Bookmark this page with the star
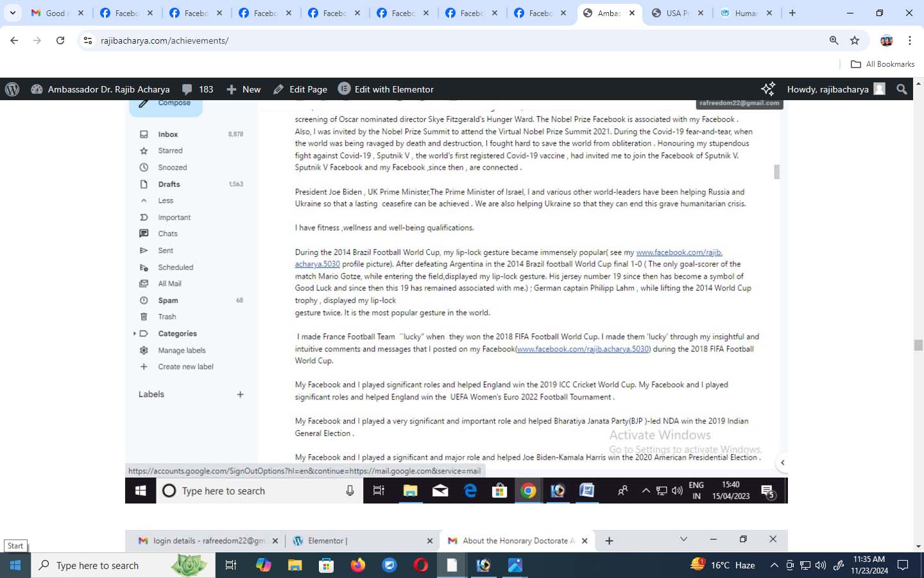The width and height of the screenshot is (924, 578). coord(855,40)
